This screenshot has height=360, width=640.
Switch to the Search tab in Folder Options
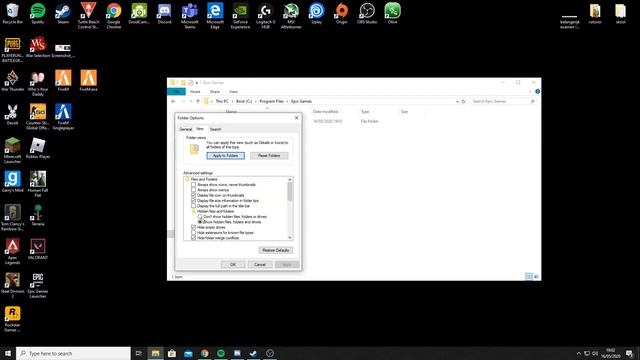click(216, 129)
